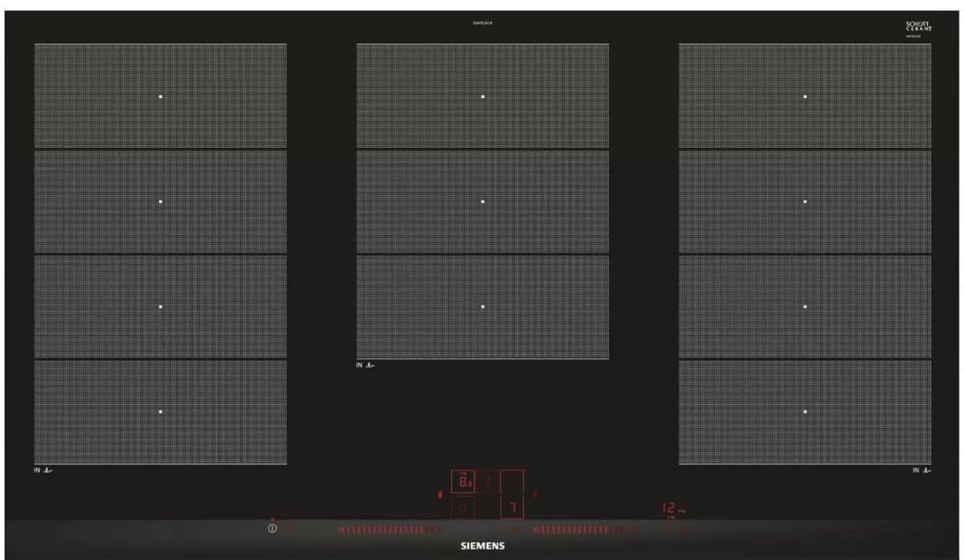Select the top segment of center flex zone

click(483, 96)
